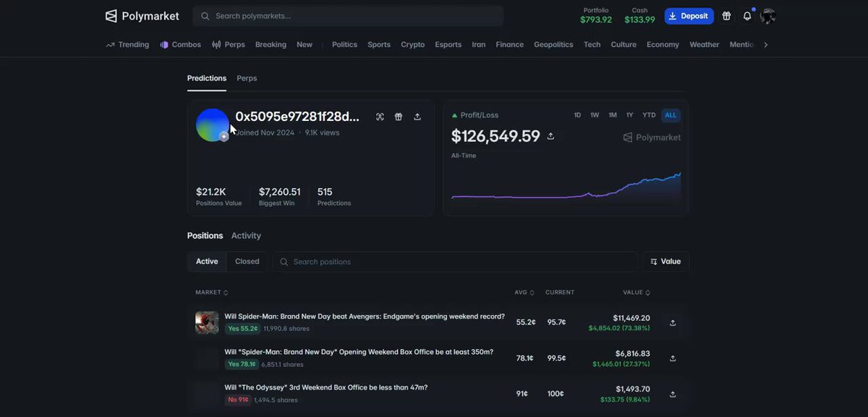868x417 pixels.
Task: Open the Spider-Man Endgame opening record market
Action: tap(365, 316)
